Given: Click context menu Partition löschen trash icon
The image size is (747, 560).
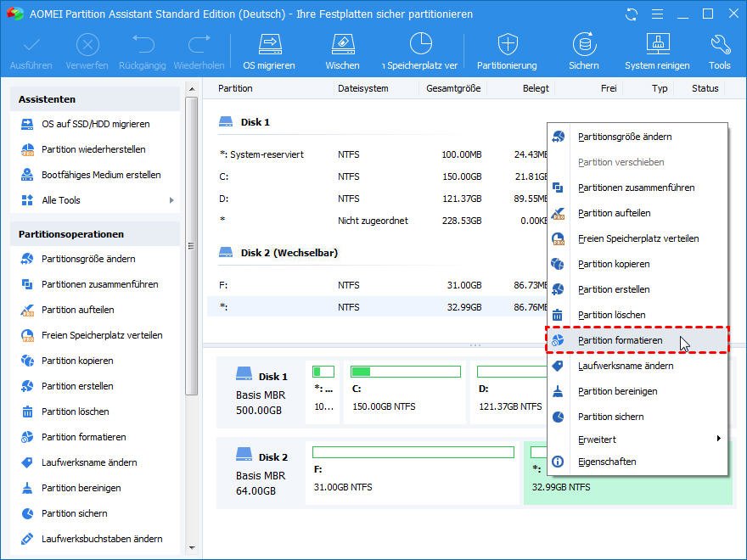Looking at the screenshot, I should click(558, 315).
